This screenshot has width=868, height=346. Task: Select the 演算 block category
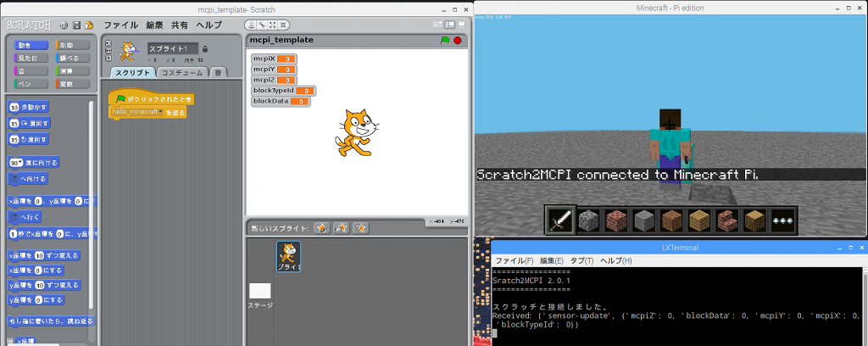click(73, 71)
